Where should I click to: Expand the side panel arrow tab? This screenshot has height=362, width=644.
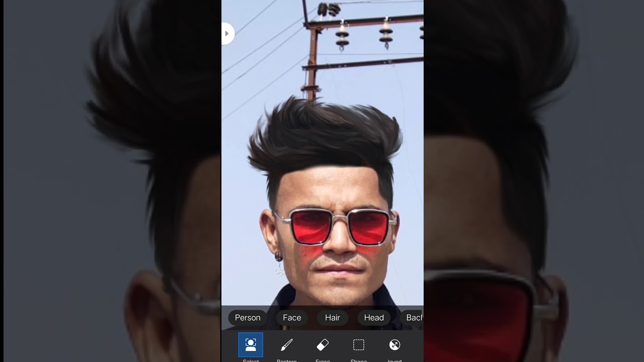[x=227, y=34]
